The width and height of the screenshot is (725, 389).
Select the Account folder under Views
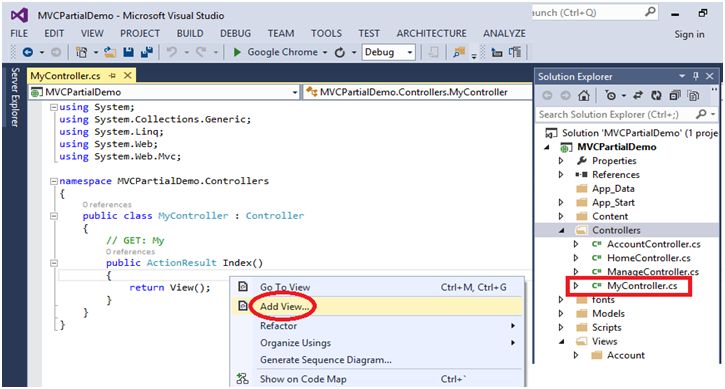pos(626,355)
